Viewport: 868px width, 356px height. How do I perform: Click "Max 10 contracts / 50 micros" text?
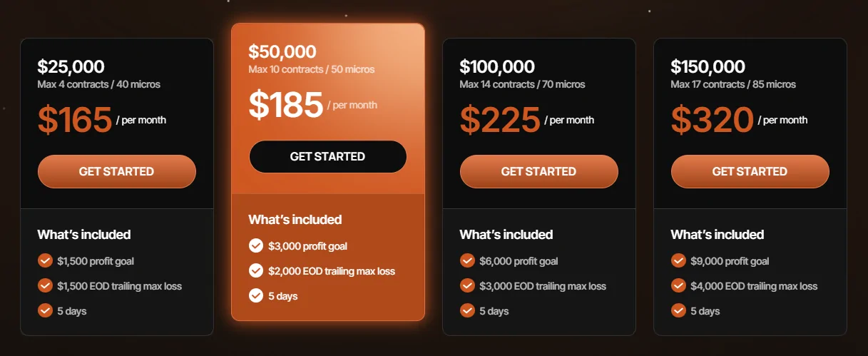click(311, 69)
